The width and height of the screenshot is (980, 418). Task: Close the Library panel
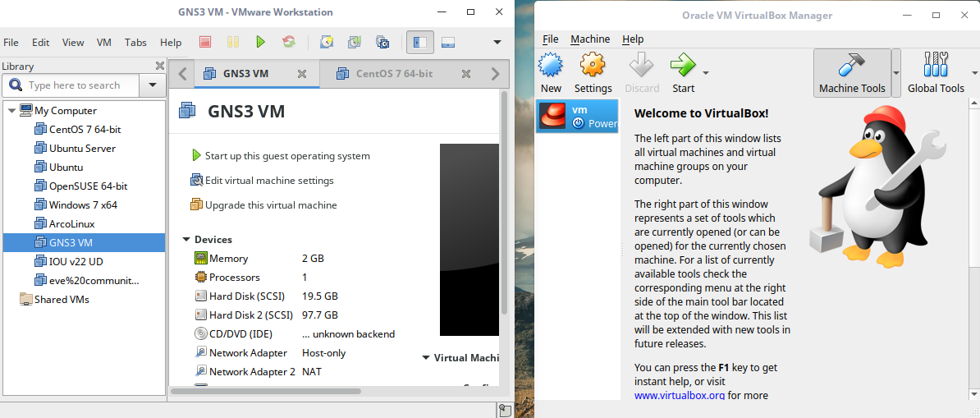pyautogui.click(x=159, y=66)
